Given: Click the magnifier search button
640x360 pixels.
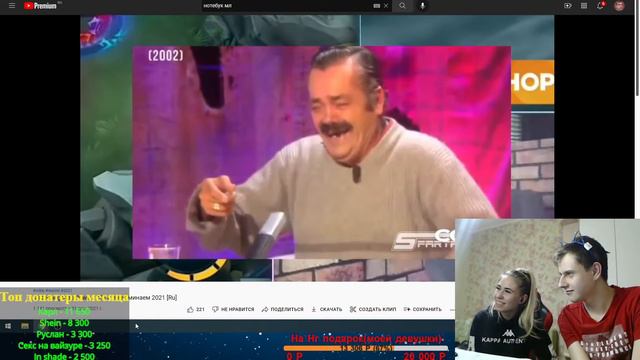Looking at the screenshot, I should [402, 6].
